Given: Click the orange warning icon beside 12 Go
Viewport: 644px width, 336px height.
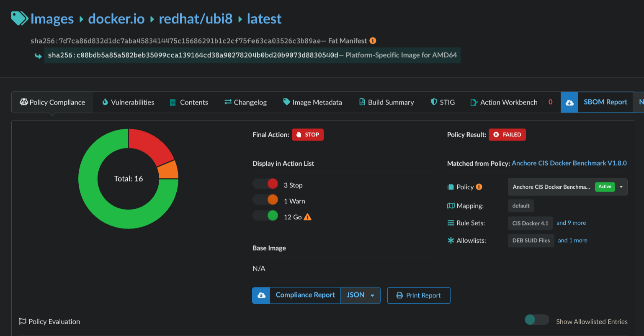Looking at the screenshot, I should coord(308,217).
